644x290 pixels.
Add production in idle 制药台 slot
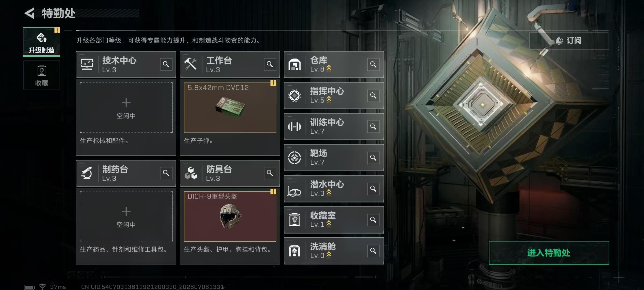click(126, 216)
